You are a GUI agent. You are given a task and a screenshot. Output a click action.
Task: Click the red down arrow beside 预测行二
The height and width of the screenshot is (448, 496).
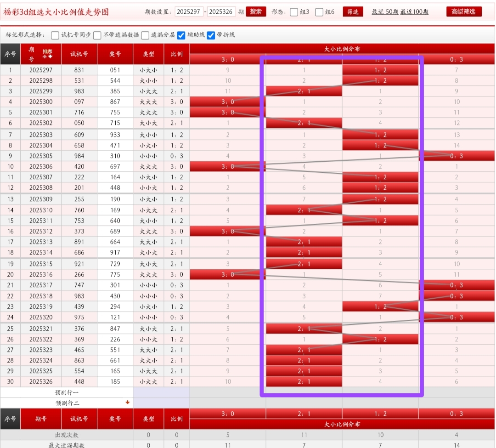tap(128, 403)
